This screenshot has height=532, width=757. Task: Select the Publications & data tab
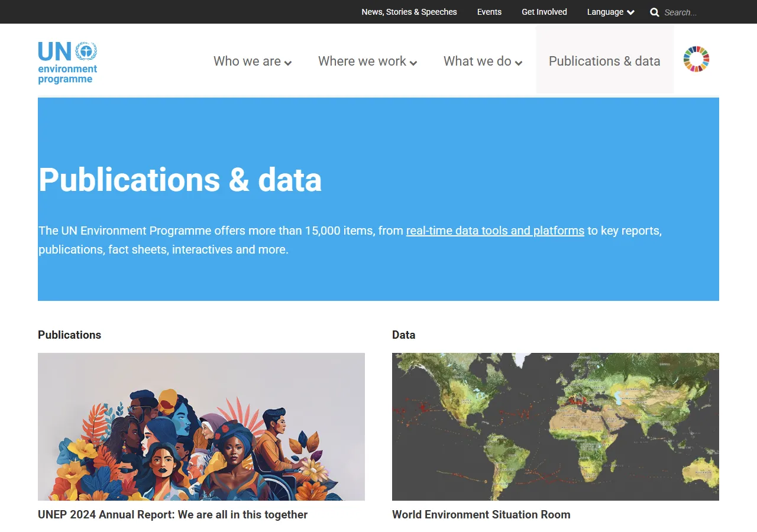pyautogui.click(x=604, y=61)
